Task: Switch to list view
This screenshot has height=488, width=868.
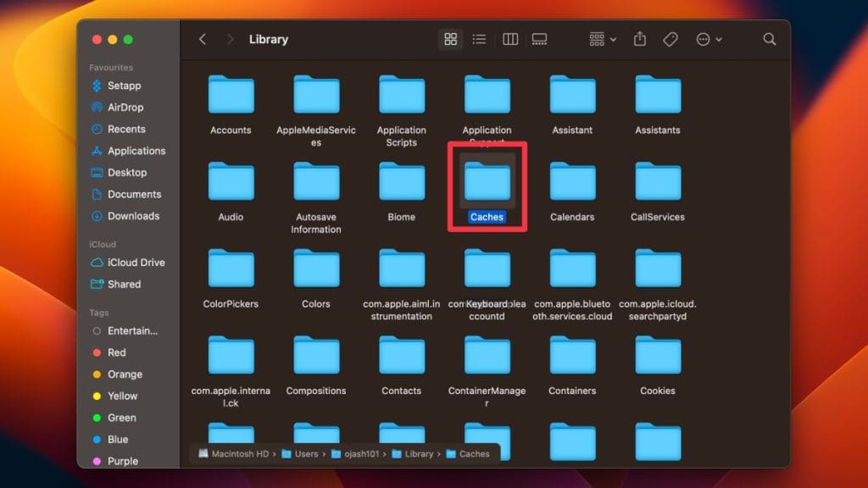Action: (480, 39)
